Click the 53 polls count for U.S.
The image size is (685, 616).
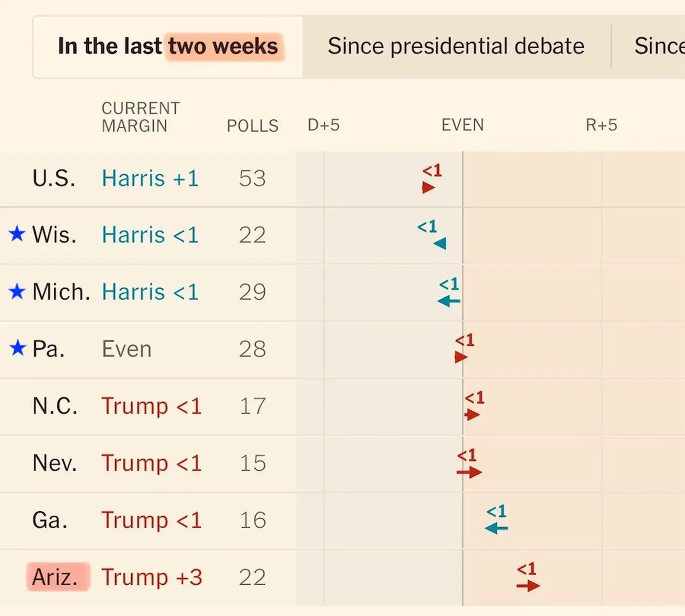(x=252, y=178)
